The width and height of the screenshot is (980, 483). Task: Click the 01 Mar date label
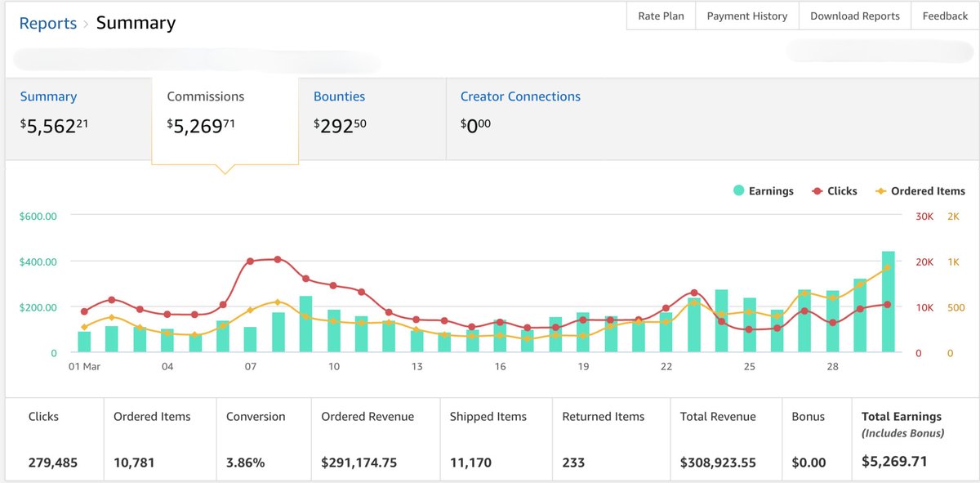tap(84, 367)
